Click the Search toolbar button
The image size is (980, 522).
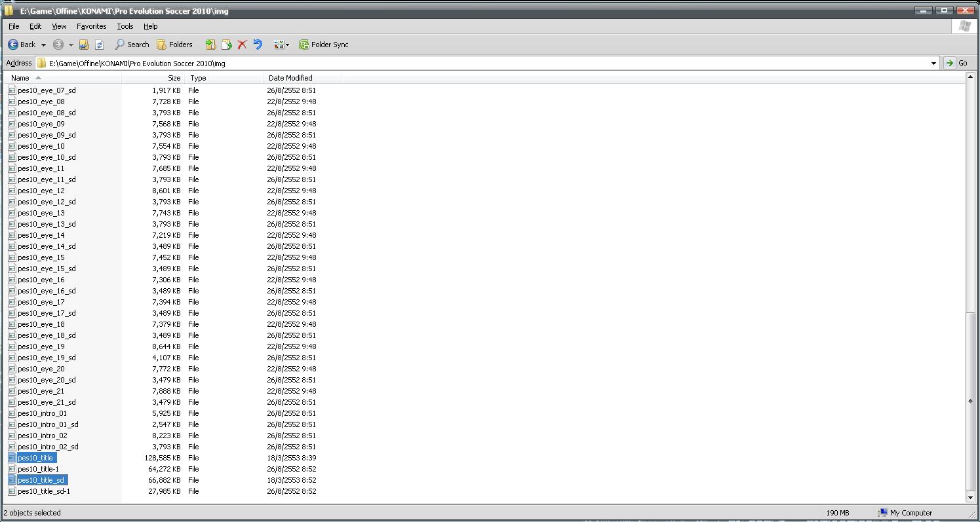coord(132,45)
